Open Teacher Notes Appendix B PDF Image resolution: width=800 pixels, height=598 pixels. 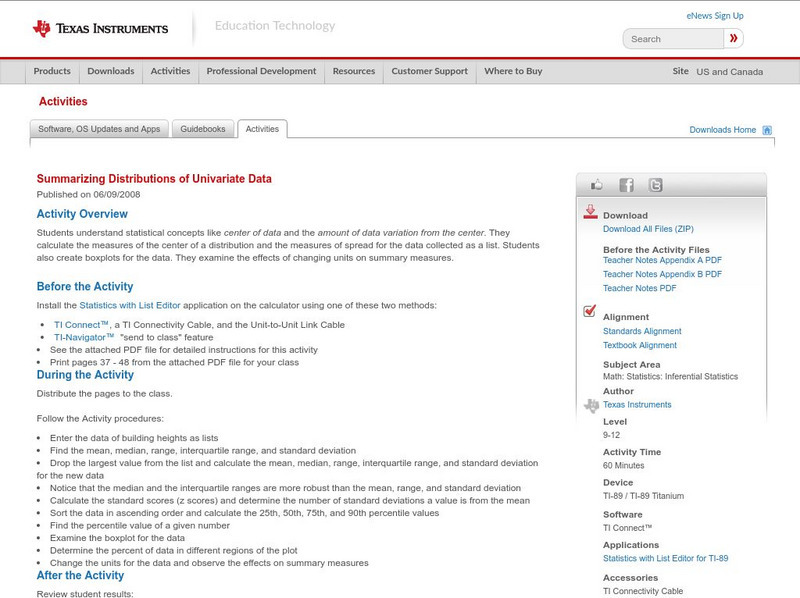pos(662,274)
